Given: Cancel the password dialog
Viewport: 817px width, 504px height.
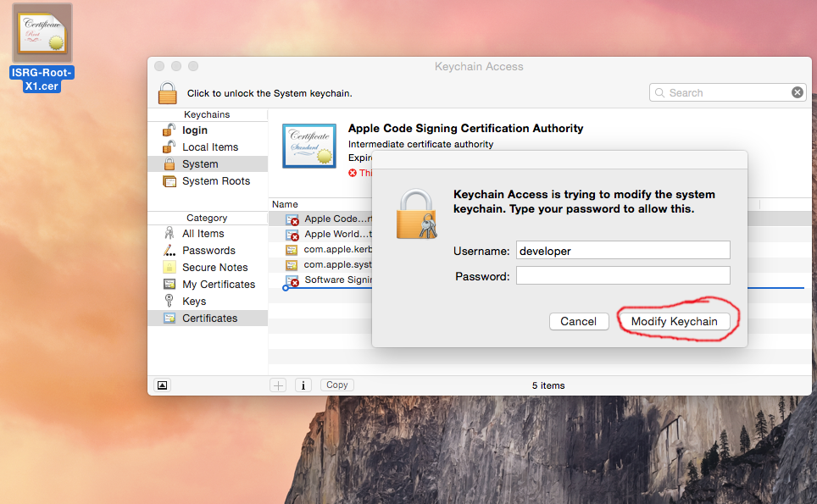Looking at the screenshot, I should [578, 321].
